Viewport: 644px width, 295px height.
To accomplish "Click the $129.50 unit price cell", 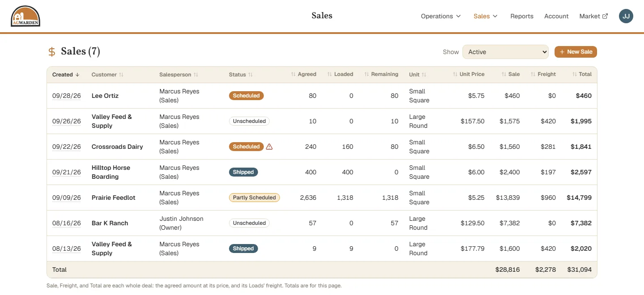I will (473, 223).
